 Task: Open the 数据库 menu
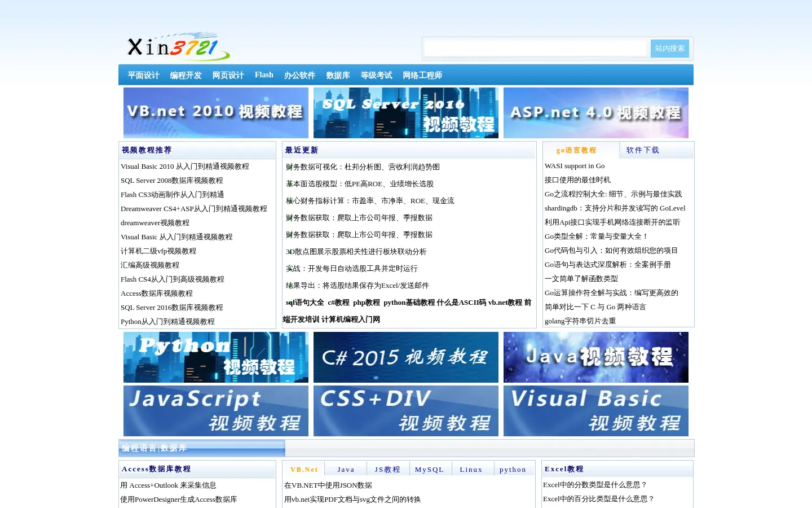tap(338, 75)
